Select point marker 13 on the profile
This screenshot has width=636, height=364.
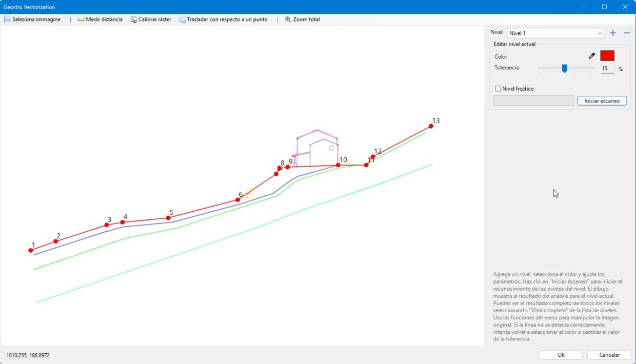click(431, 125)
